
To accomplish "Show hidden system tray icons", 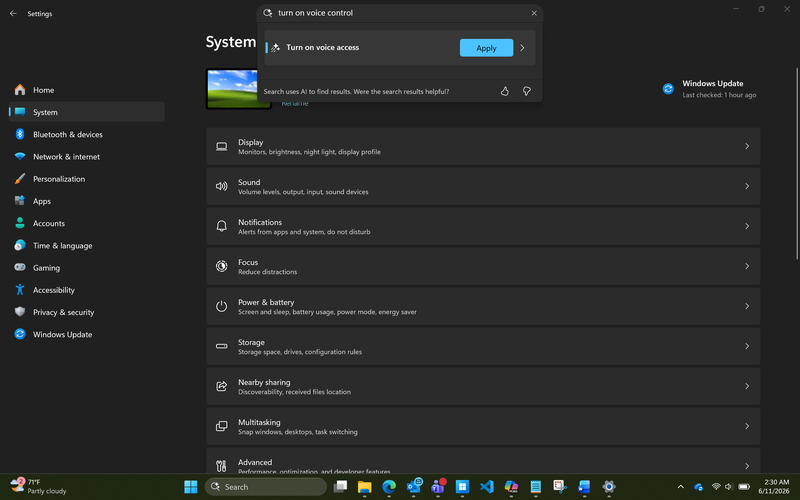I will [x=680, y=487].
